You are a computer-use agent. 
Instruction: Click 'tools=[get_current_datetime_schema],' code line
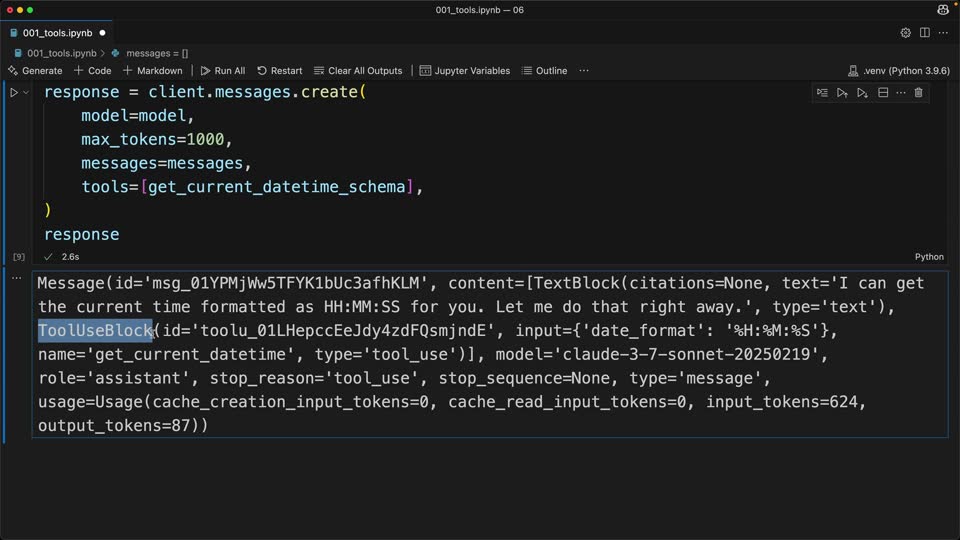(x=252, y=187)
